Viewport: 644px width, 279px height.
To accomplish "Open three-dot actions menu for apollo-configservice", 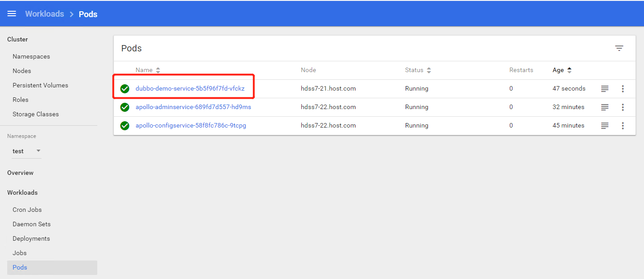I will 623,126.
